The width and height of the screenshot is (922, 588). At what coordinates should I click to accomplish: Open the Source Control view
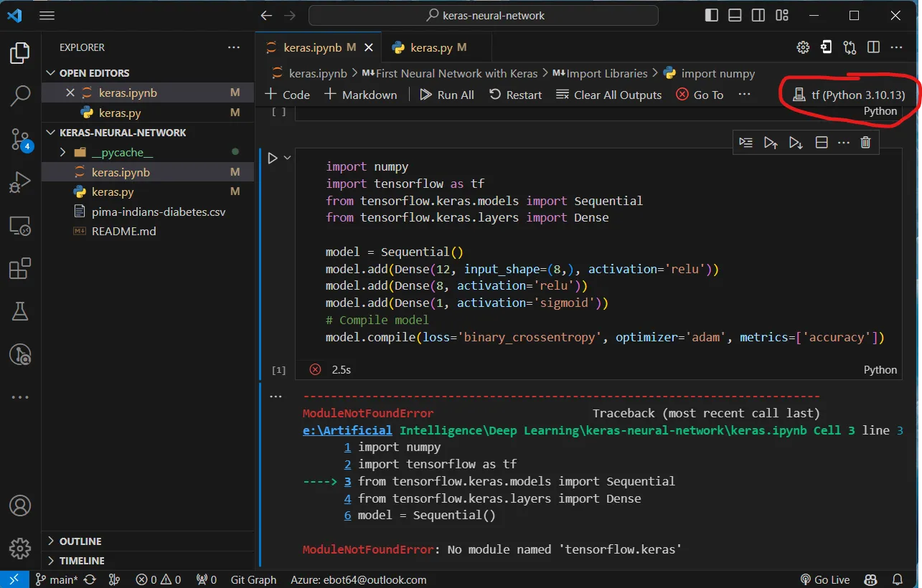pyautogui.click(x=20, y=139)
